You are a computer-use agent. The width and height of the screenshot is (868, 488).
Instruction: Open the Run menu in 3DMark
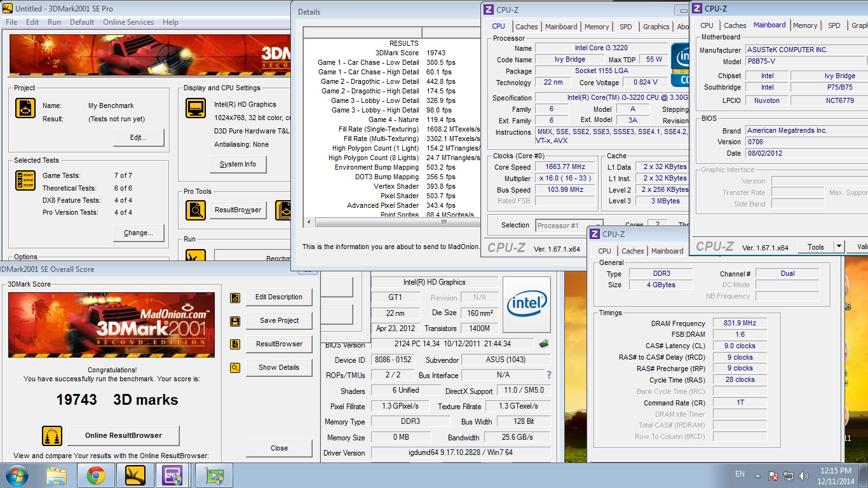tap(55, 22)
